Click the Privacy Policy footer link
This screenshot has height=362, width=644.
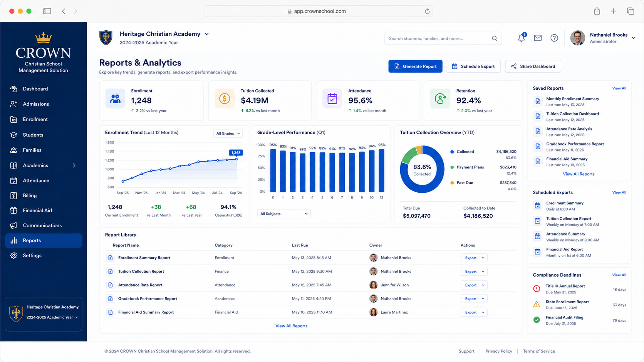(x=499, y=351)
